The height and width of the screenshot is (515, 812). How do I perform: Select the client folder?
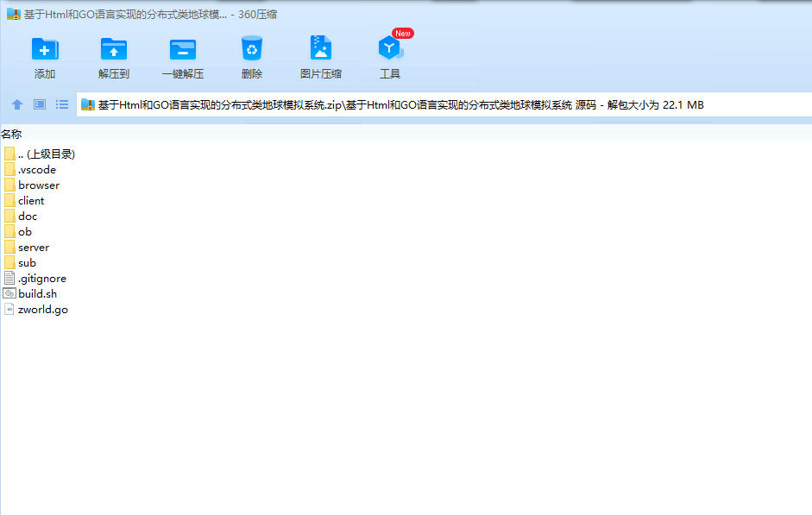pos(31,200)
